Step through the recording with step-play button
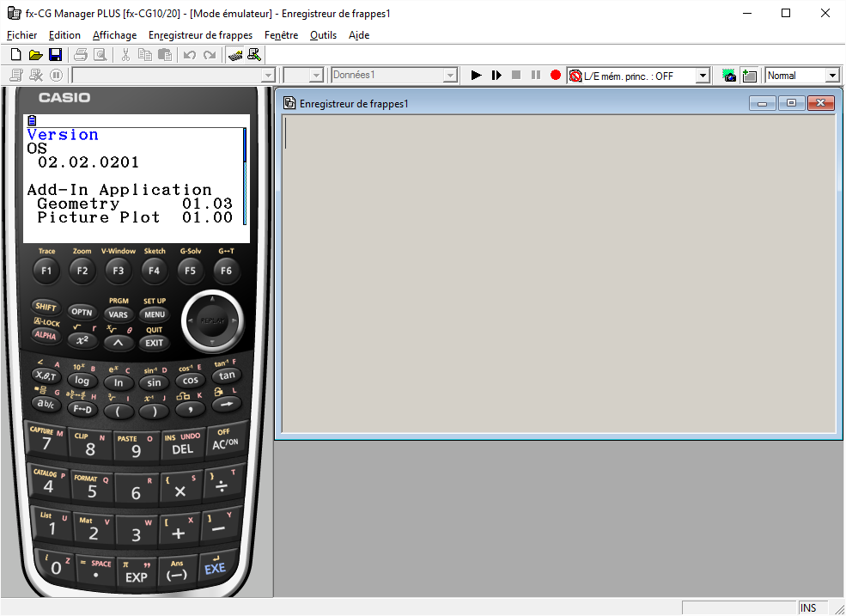 click(496, 75)
